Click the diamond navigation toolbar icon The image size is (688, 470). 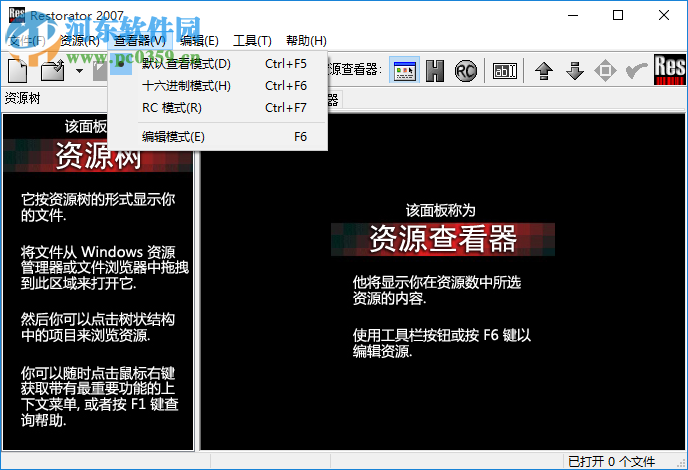pyautogui.click(x=606, y=71)
